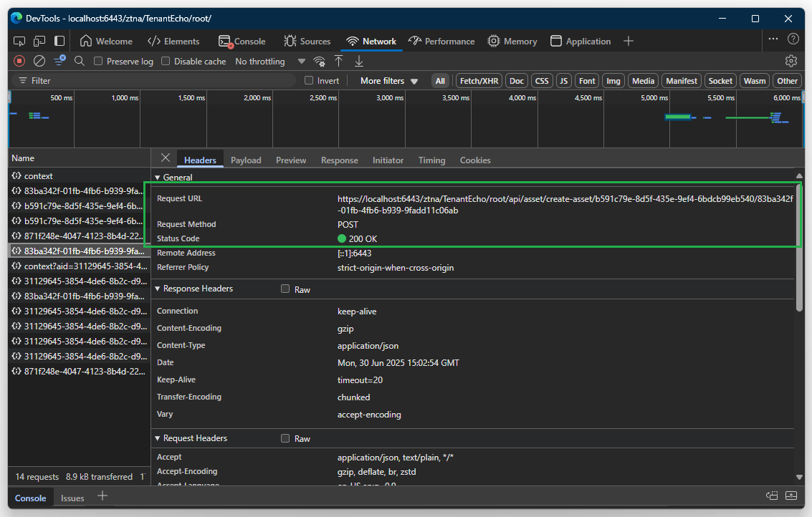812x517 pixels.
Task: Open Network settings gear icon
Action: [791, 61]
